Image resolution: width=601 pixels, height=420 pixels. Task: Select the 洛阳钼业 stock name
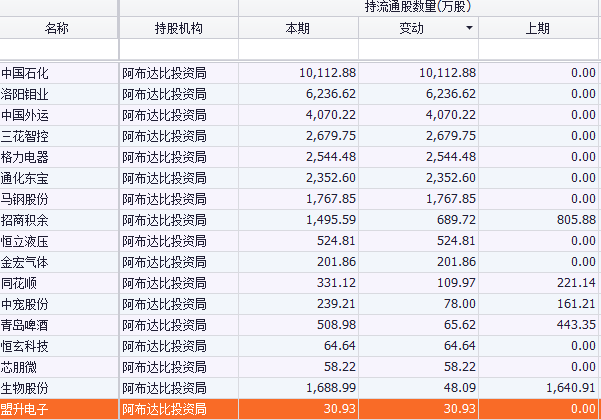[x=25, y=94]
